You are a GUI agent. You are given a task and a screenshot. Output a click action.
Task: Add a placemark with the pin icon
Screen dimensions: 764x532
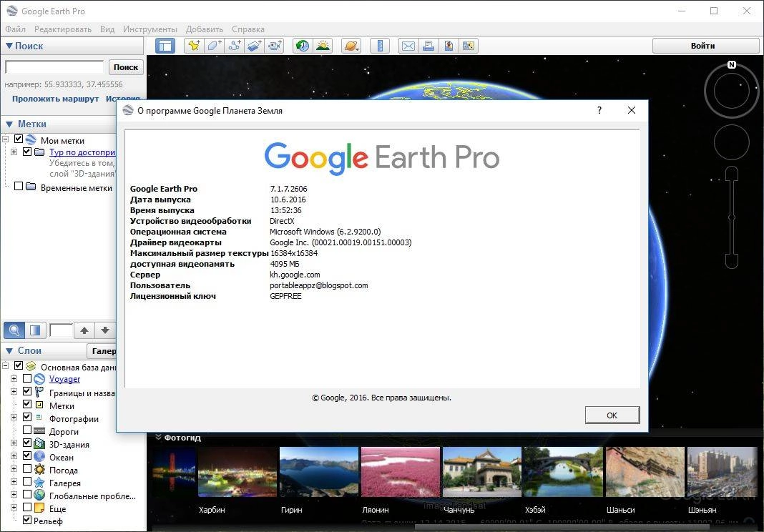(x=194, y=46)
